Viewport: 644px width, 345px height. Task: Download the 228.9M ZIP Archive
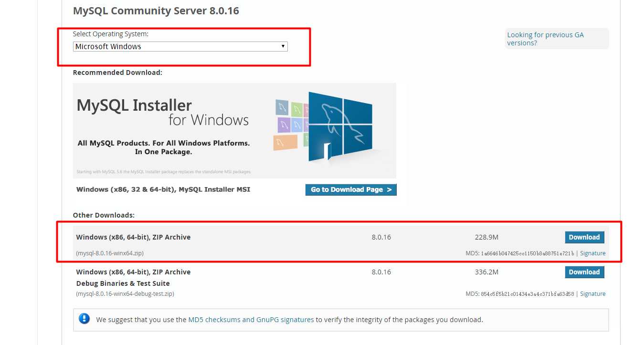(x=584, y=237)
